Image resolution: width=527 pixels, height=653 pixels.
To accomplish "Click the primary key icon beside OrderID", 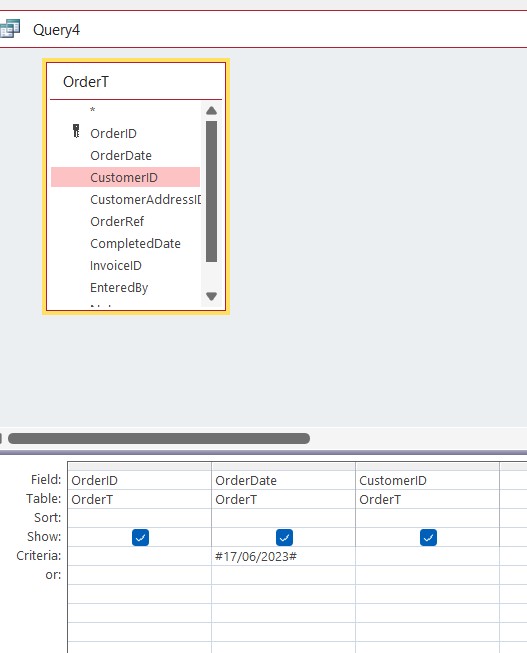I will 76,131.
